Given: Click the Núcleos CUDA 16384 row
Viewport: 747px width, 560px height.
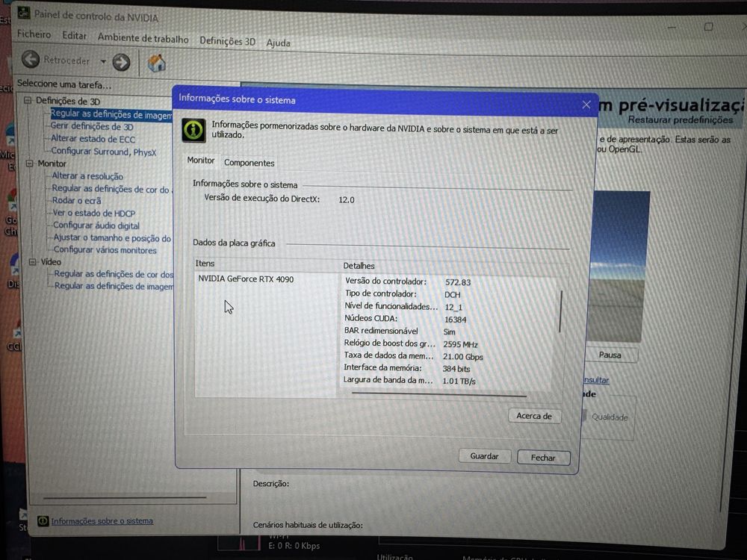Looking at the screenshot, I should tap(406, 319).
